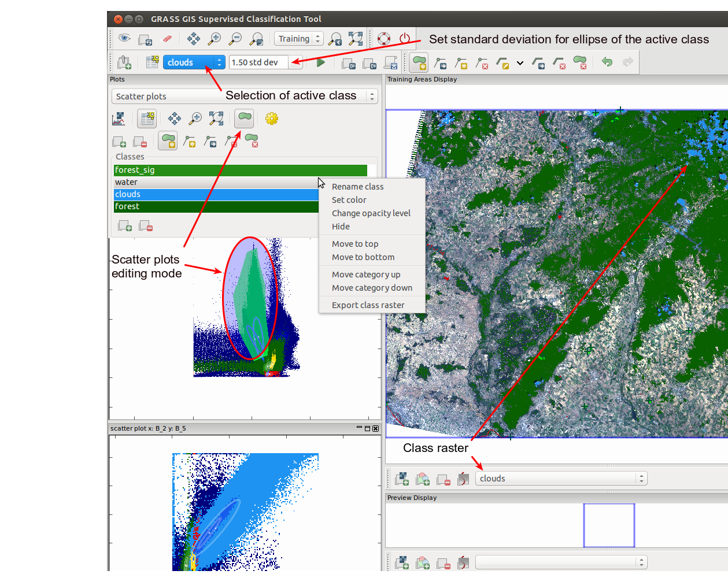This screenshot has height=578, width=728.
Task: Click the 1.50 std dev input field
Action: (x=258, y=62)
